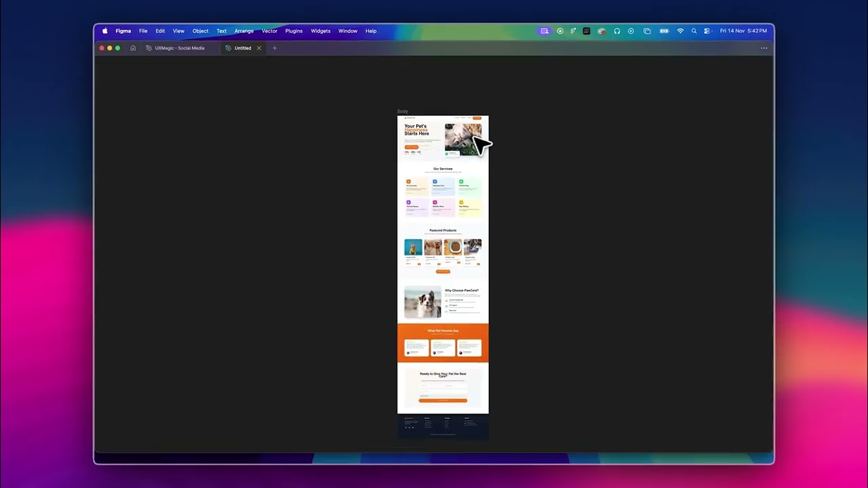Select the Body frame label
868x488 pixels.
coord(403,111)
